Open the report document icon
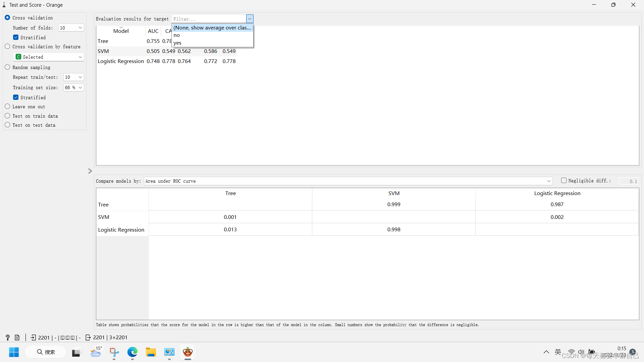The height and width of the screenshot is (362, 644). pos(17,338)
